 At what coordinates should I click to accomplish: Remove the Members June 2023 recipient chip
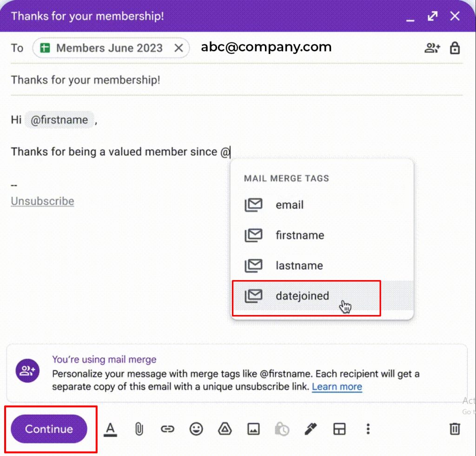coord(178,48)
